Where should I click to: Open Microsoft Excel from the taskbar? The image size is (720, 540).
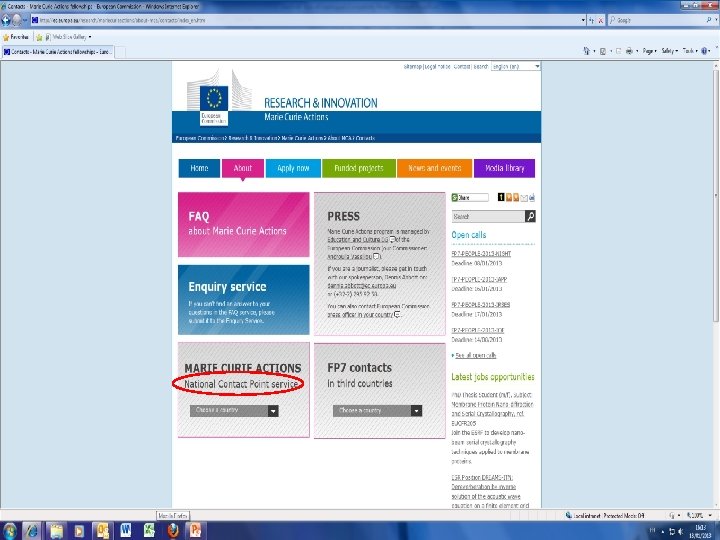point(149,531)
